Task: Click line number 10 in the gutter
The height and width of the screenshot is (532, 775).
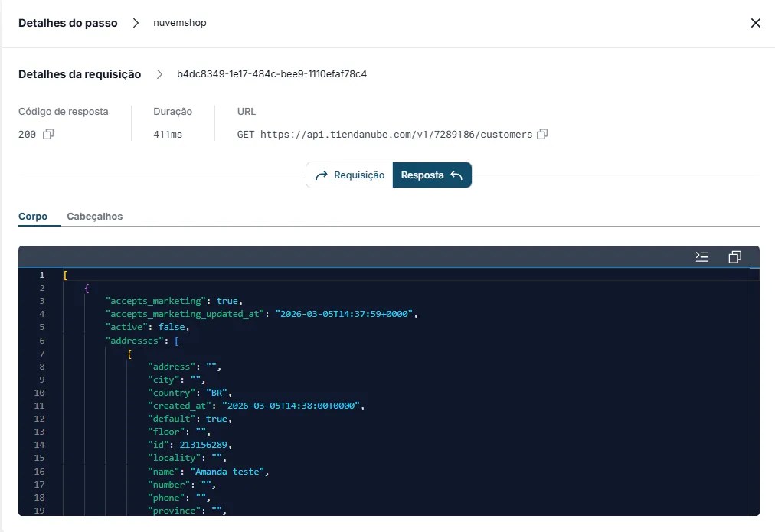Action: pos(40,393)
